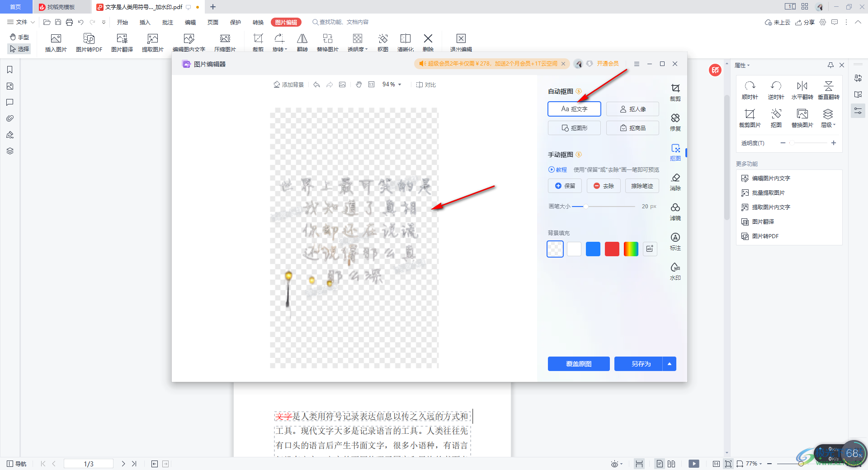Redo action in image editor

[x=330, y=85]
